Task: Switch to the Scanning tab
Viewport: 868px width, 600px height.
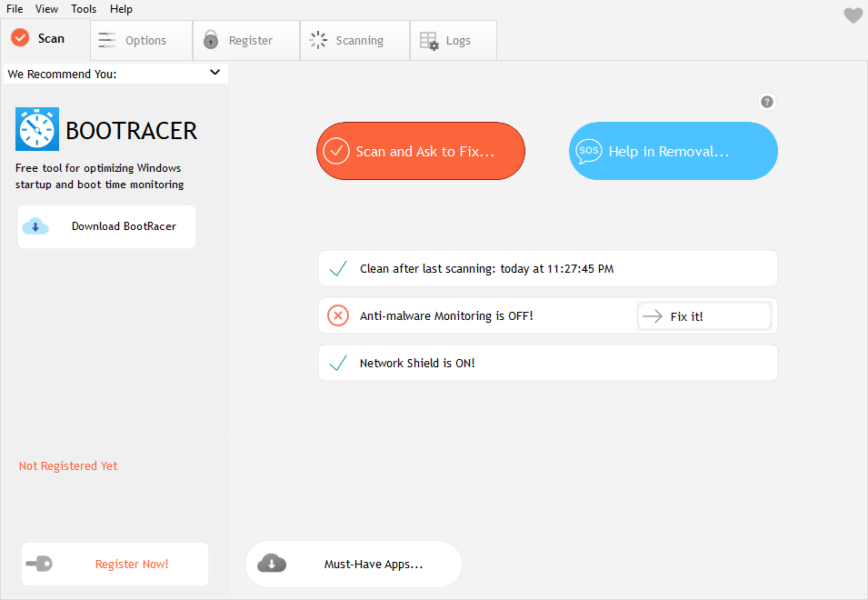Action: [354, 40]
